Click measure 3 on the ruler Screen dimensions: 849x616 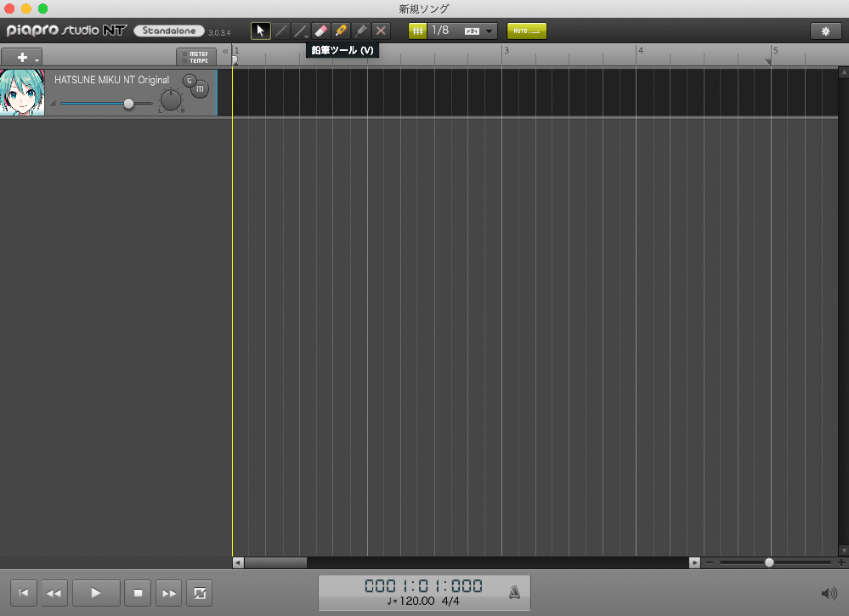[x=507, y=50]
